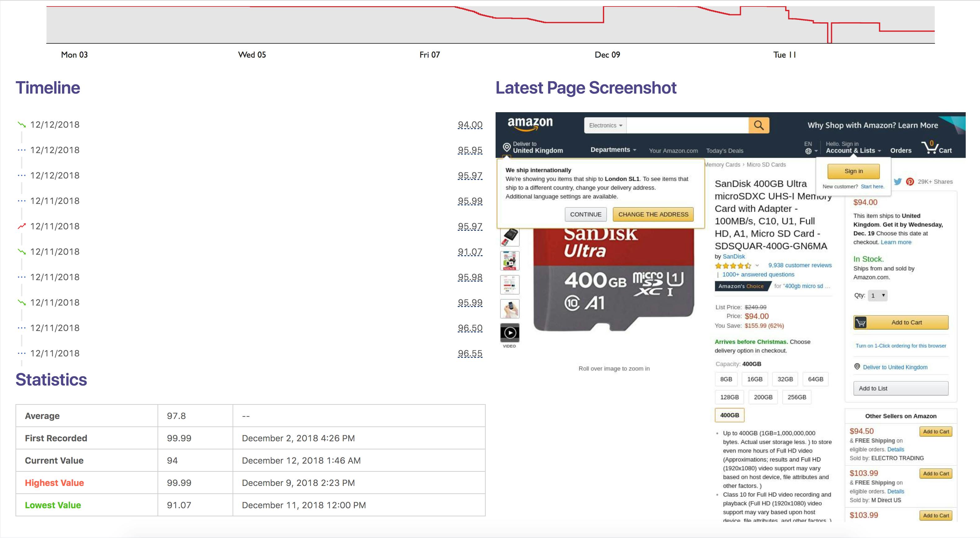Click the Memory Cards breadcrumb
Viewport: 980px width, 538px height.
(x=722, y=165)
